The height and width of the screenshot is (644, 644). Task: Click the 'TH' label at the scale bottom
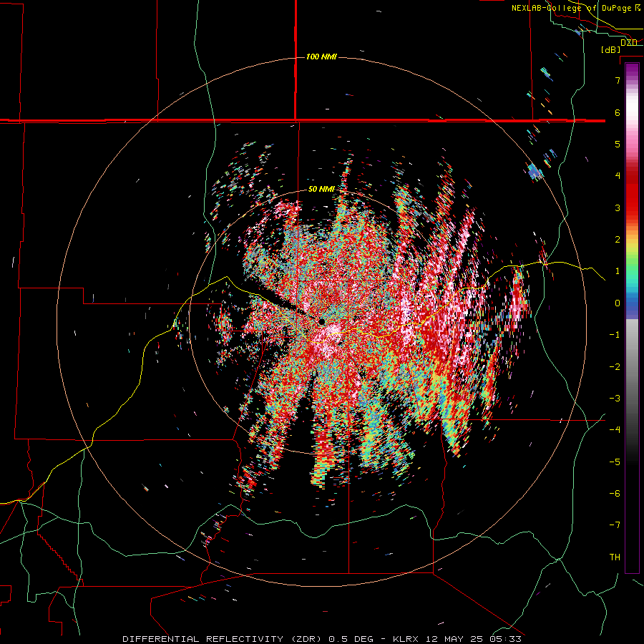[x=615, y=557]
